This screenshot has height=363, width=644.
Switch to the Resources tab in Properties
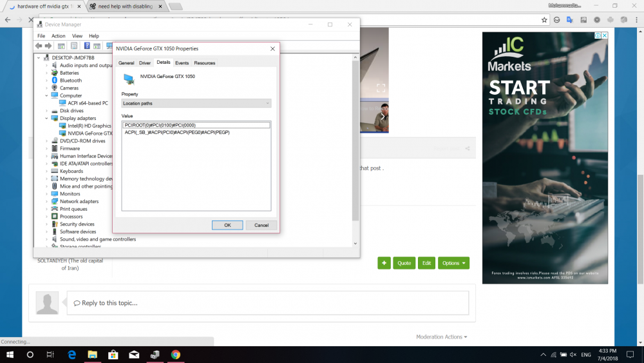(205, 63)
